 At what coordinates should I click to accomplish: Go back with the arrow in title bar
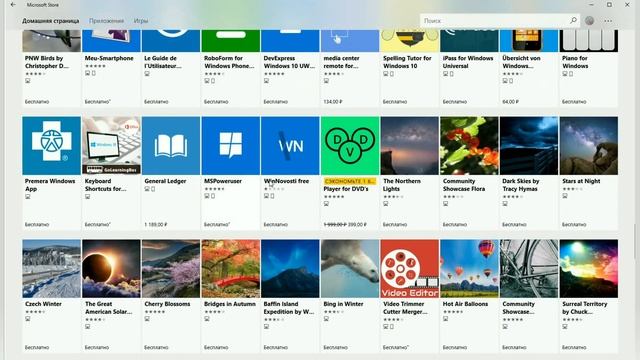coord(13,4)
